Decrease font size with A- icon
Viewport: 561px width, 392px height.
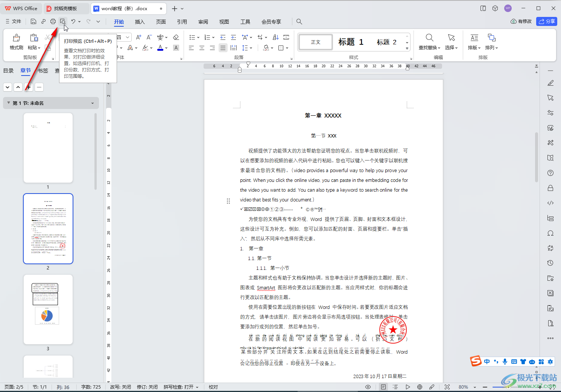pos(149,37)
